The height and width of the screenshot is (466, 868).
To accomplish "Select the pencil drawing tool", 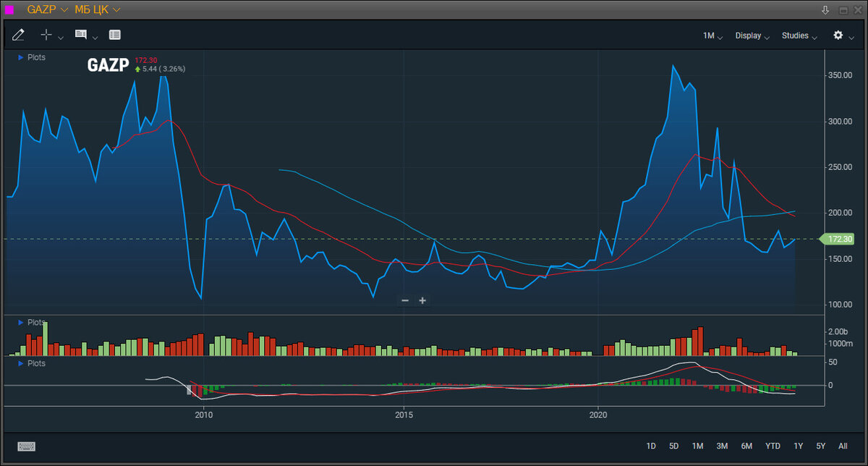I will (x=18, y=35).
